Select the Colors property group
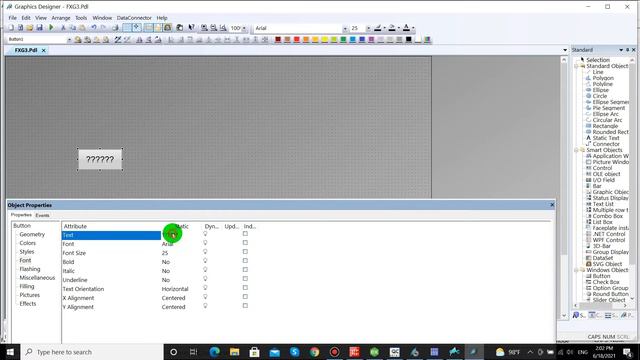Viewport: 640px width, 360px height. point(27,243)
